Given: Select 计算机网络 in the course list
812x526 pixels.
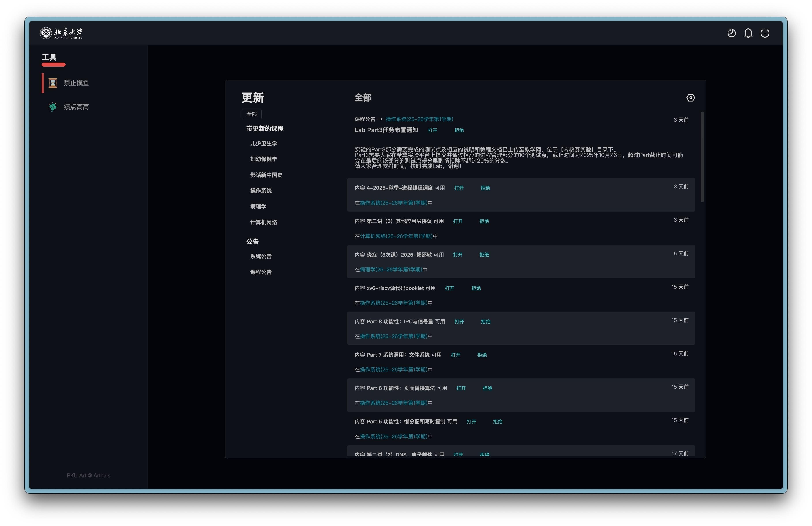Looking at the screenshot, I should [263, 222].
